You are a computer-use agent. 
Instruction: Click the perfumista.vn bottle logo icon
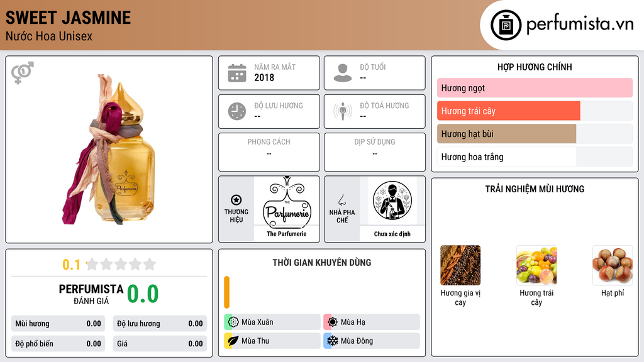point(506,25)
